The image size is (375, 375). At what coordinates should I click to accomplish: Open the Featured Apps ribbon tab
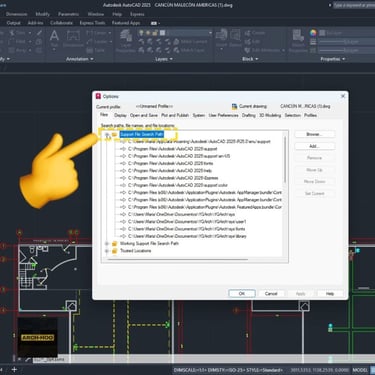point(126,23)
